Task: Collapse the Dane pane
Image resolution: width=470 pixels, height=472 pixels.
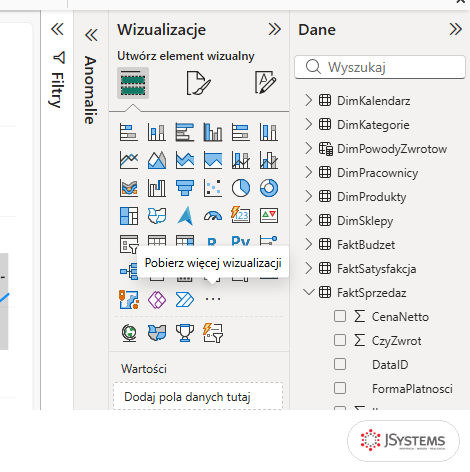Action: pyautogui.click(x=455, y=29)
